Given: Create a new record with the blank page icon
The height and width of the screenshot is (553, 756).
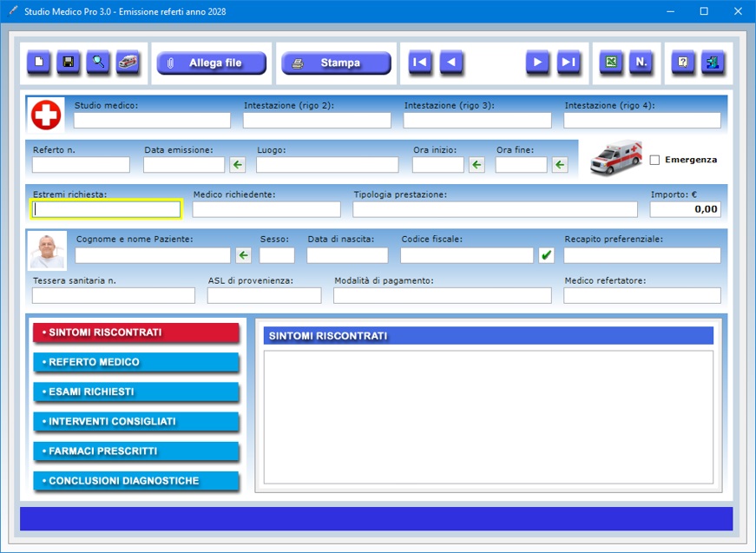Looking at the screenshot, I should click(x=38, y=63).
